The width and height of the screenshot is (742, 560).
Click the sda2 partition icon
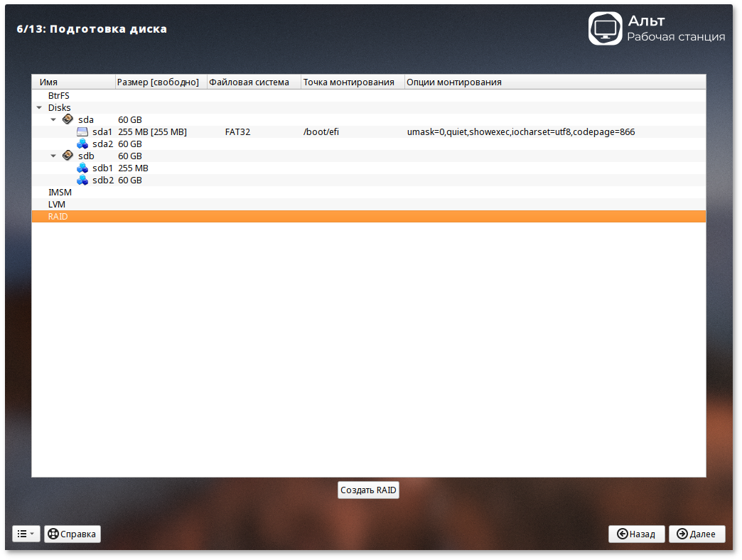click(82, 144)
